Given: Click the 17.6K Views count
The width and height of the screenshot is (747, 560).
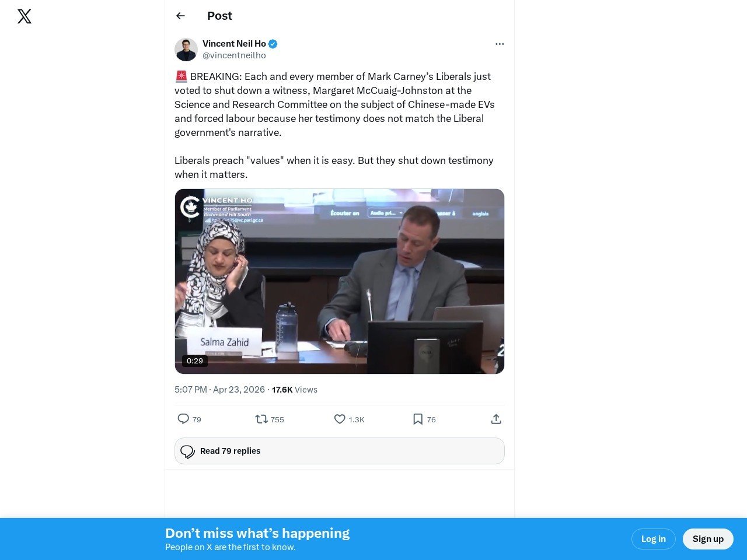Looking at the screenshot, I should pos(295,390).
